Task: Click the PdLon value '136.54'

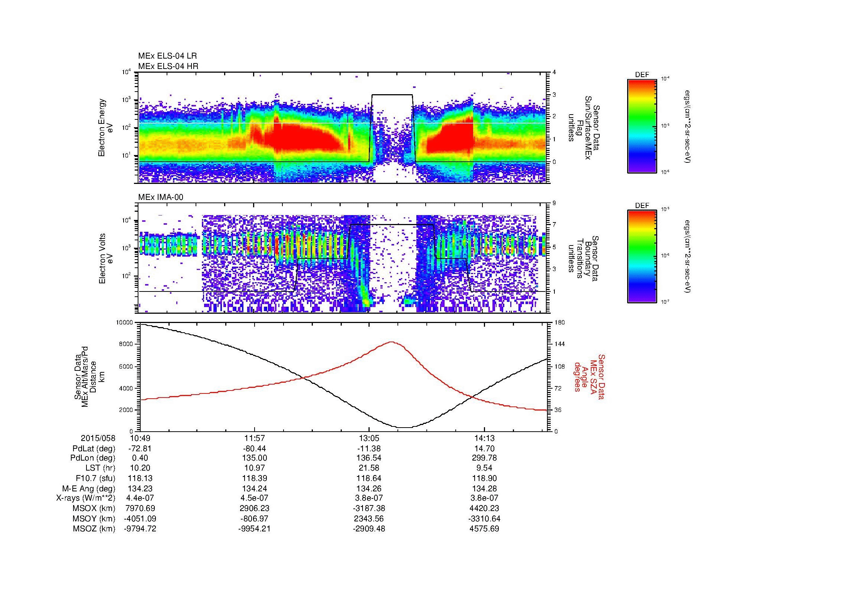Action: 369,458
